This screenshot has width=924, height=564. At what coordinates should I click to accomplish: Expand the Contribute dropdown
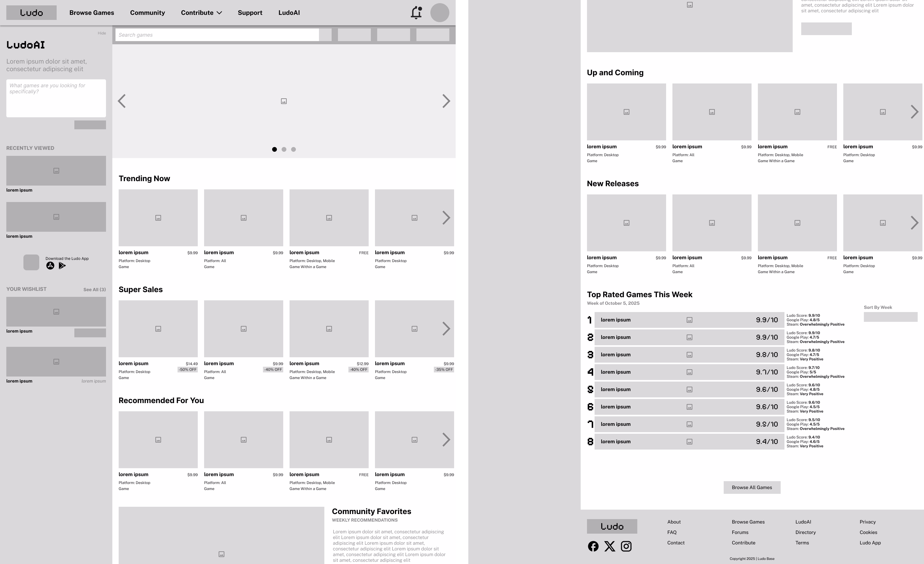pos(201,12)
